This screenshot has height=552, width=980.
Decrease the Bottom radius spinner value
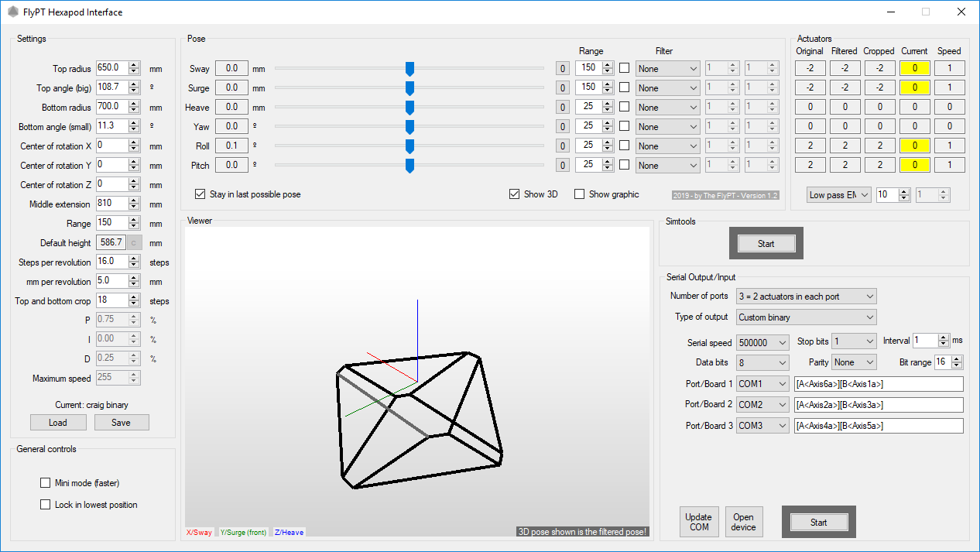[134, 111]
